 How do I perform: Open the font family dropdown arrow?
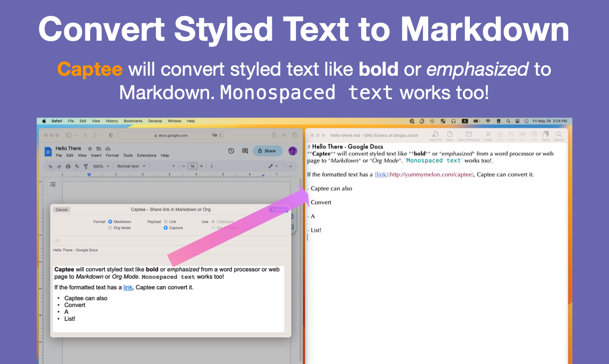coord(174,166)
